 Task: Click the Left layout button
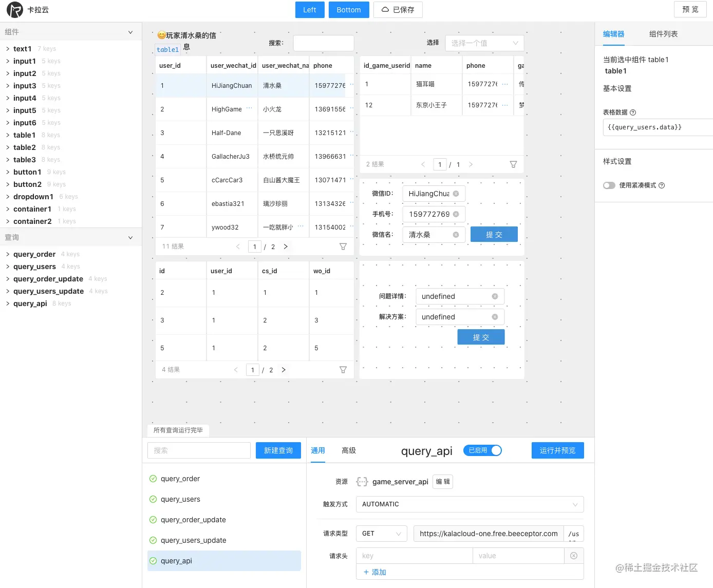(x=310, y=10)
